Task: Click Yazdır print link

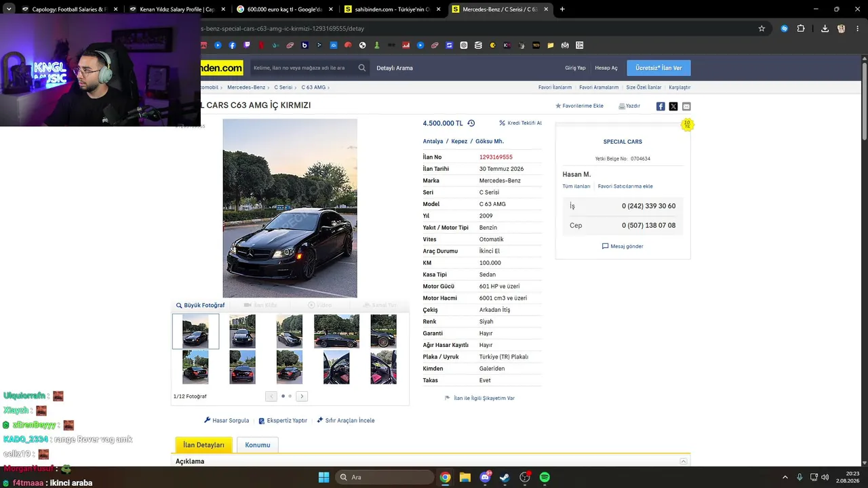Action: (629, 106)
